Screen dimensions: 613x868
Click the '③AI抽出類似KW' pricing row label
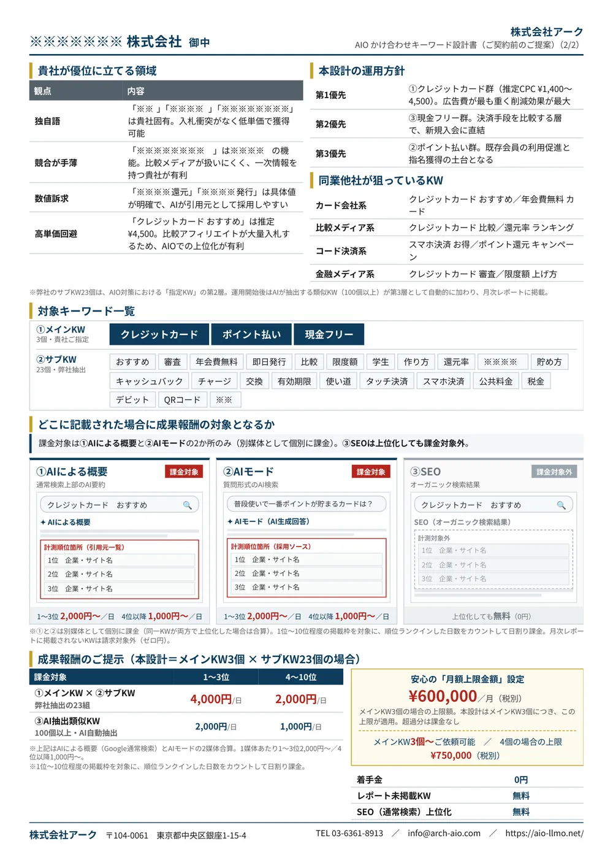[x=67, y=721]
